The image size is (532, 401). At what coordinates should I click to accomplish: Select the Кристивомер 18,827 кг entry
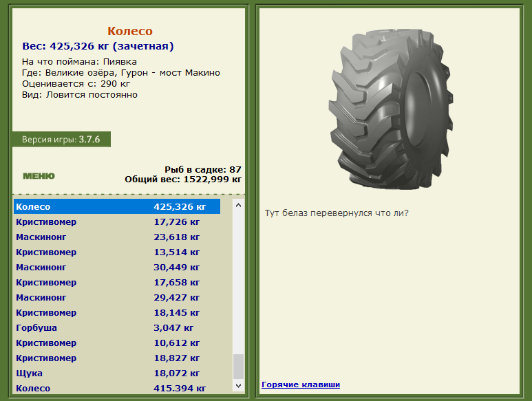coord(117,358)
